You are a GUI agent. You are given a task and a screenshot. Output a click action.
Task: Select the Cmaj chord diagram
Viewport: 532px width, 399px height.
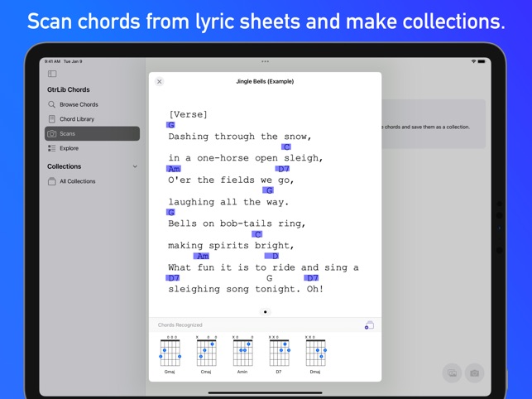click(206, 354)
